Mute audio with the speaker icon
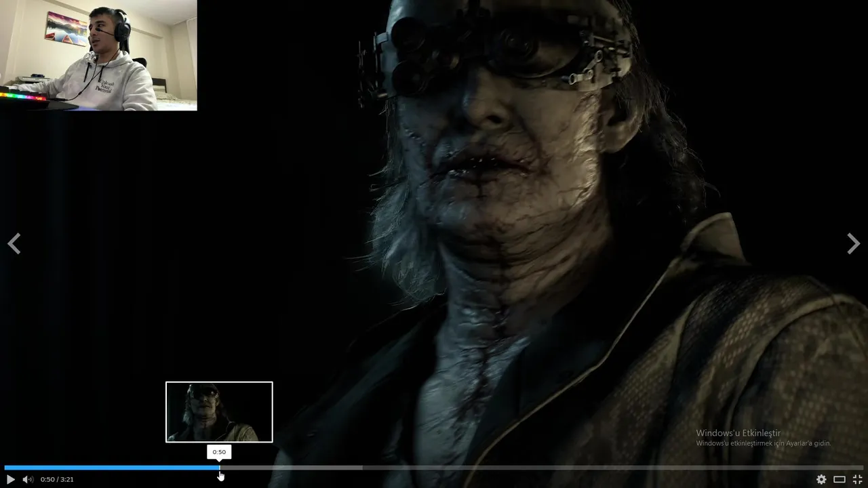Image resolution: width=868 pixels, height=488 pixels. 28,479
